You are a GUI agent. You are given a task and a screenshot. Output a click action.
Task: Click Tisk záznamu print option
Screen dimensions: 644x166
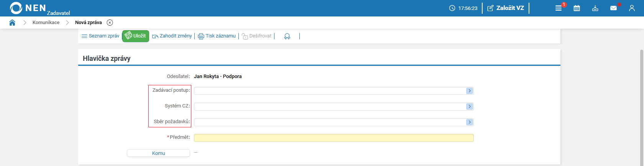click(x=217, y=36)
